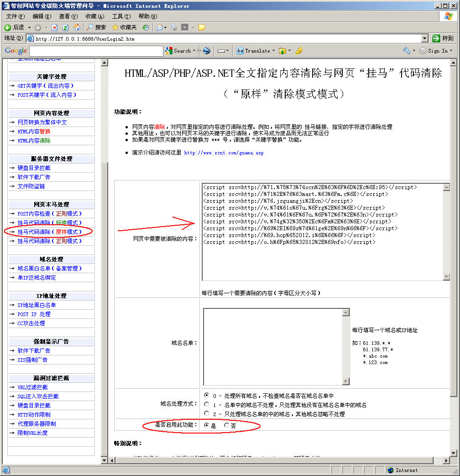Visit the http://www.zcnt.com/guama.asp link
This screenshot has width=460, height=476.
pyautogui.click(x=224, y=153)
